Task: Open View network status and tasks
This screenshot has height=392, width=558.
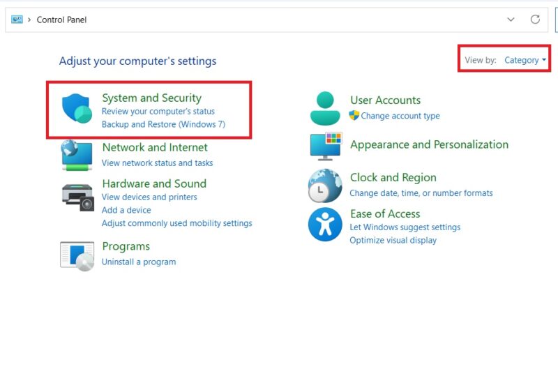Action: [158, 163]
